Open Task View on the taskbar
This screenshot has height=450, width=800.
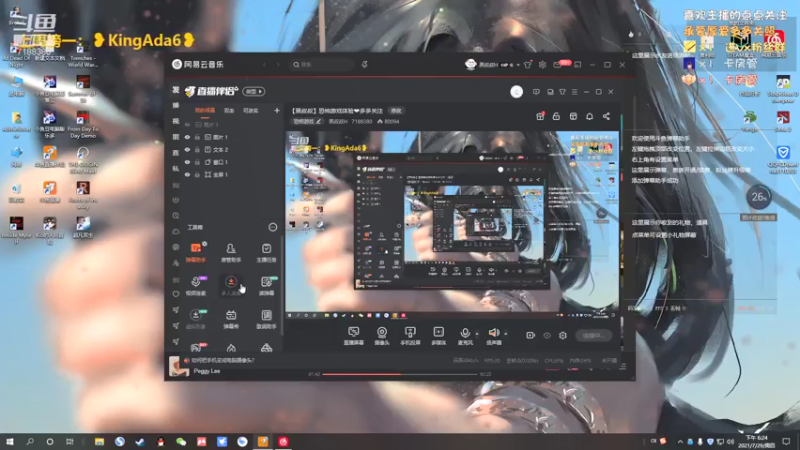click(x=70, y=441)
